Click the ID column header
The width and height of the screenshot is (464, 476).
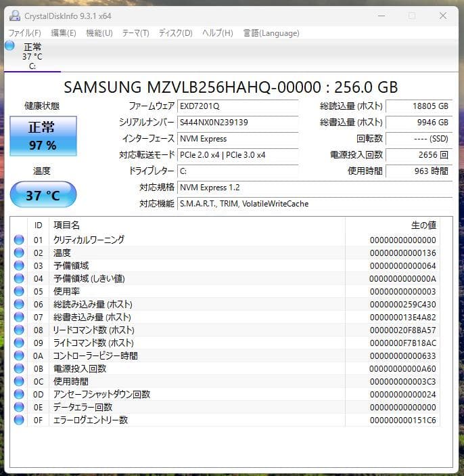[38, 225]
